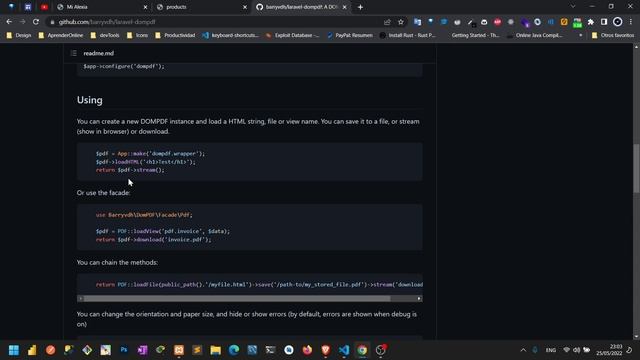Click the Using section heading
The height and width of the screenshot is (360, 640).
(90, 100)
